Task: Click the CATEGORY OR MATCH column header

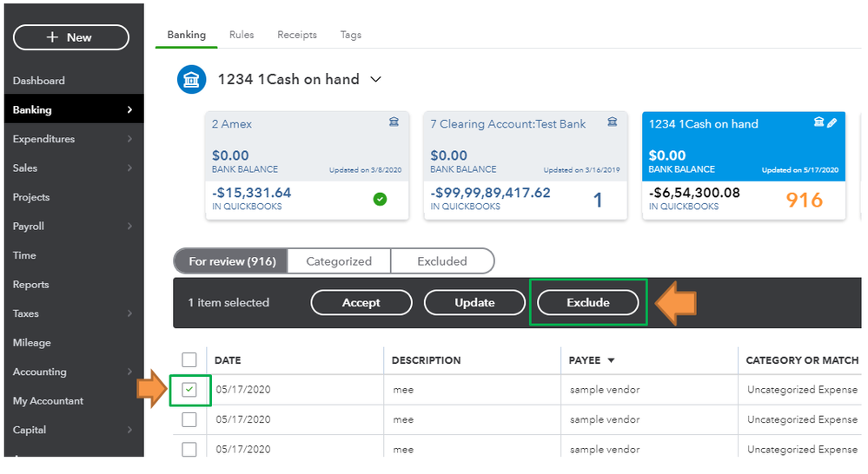Action: (x=802, y=360)
